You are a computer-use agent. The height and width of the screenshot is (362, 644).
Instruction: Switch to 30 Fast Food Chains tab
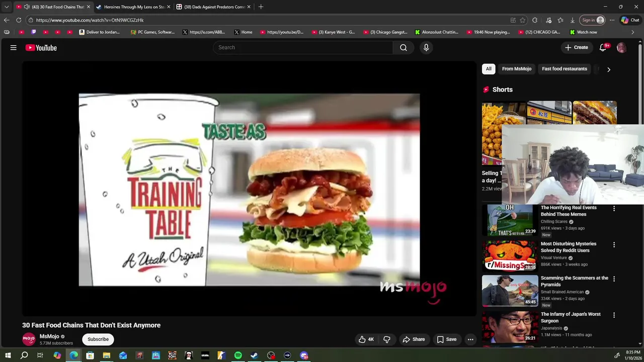[53, 7]
